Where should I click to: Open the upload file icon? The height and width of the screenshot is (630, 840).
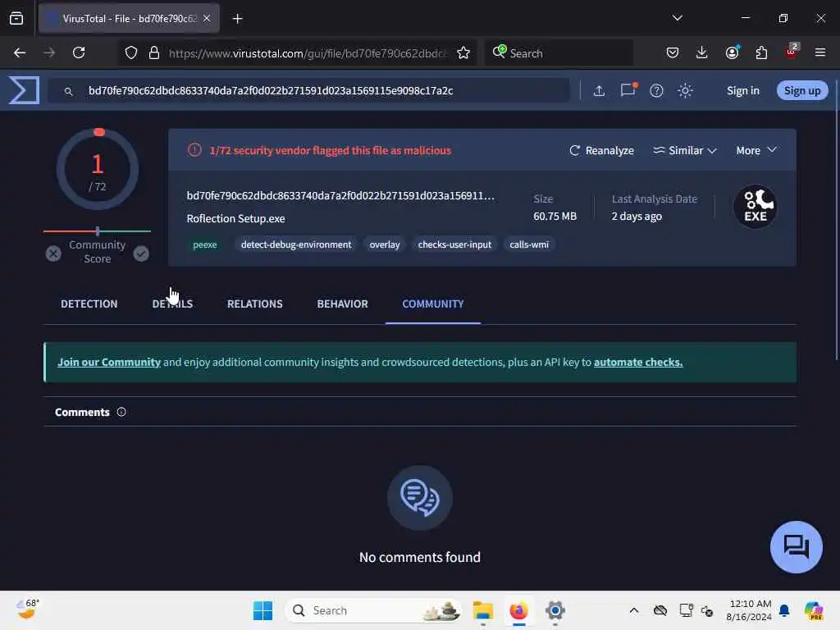(x=599, y=90)
